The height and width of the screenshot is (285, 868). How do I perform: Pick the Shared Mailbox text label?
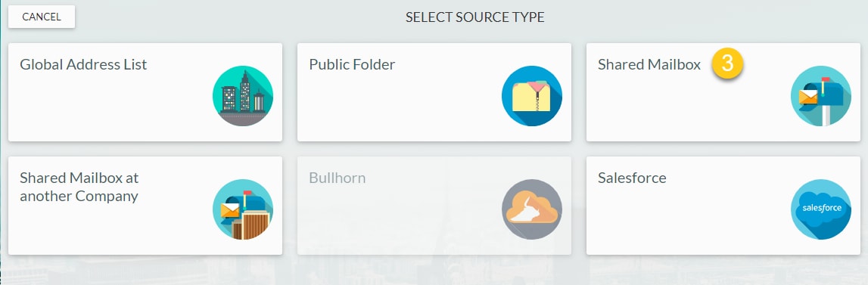coord(649,65)
